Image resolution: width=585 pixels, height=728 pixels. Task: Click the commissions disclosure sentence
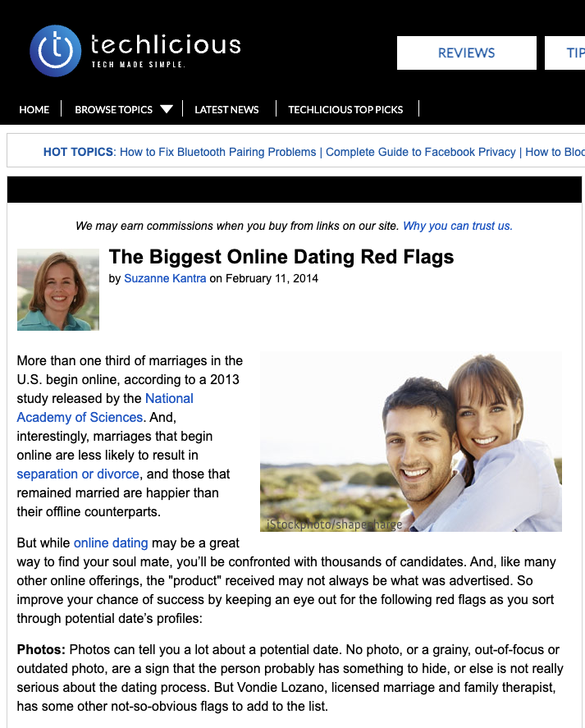coord(237,226)
